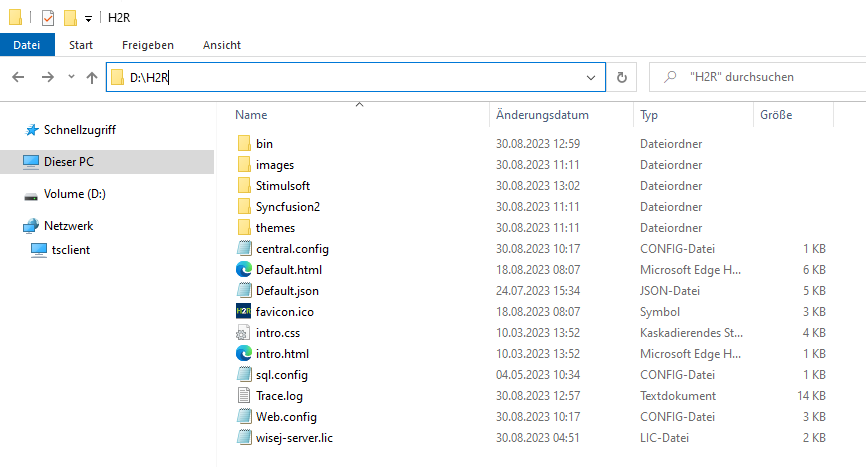Go up one folder level arrow
The image size is (866, 467).
(x=92, y=78)
